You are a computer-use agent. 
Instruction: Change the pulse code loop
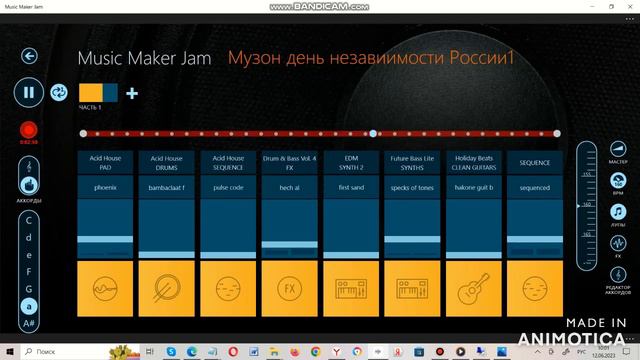tap(228, 187)
